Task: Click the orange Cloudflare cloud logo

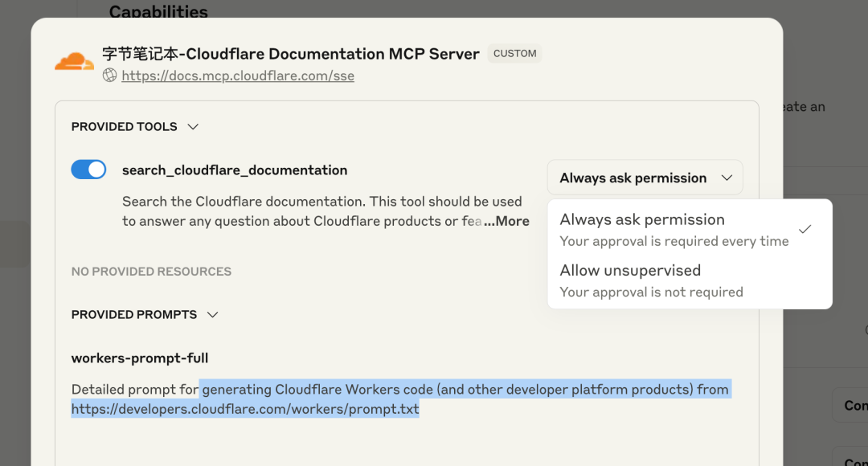Action: point(74,61)
